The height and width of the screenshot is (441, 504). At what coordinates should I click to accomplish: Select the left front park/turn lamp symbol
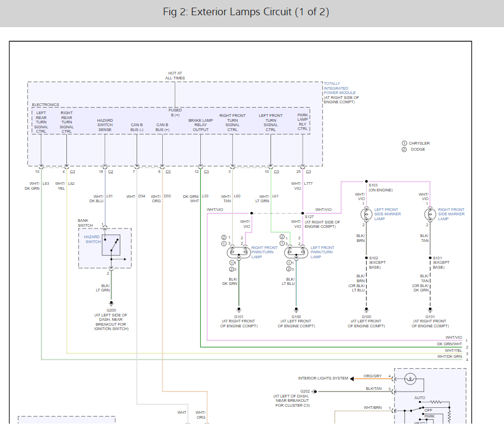[x=296, y=252]
